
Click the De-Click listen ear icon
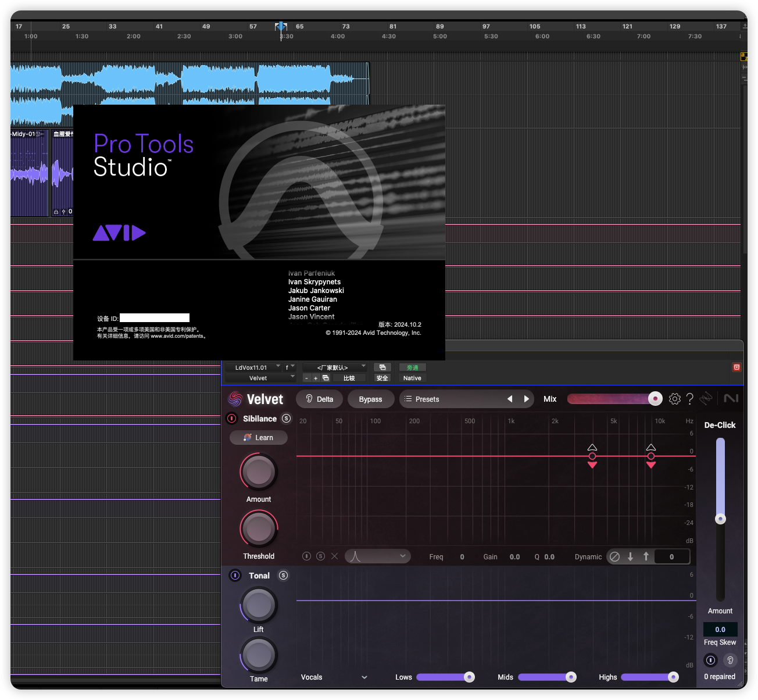pos(730,660)
